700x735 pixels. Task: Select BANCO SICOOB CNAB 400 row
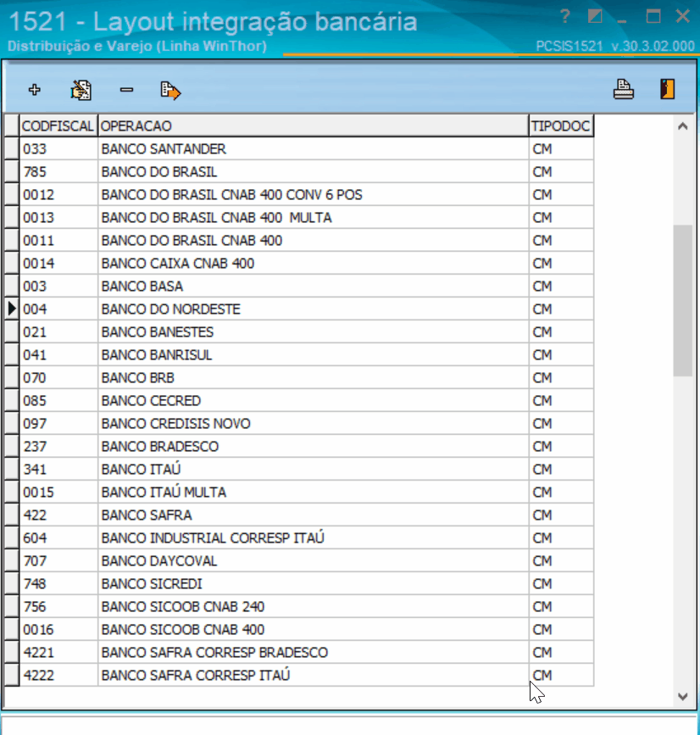coord(299,630)
